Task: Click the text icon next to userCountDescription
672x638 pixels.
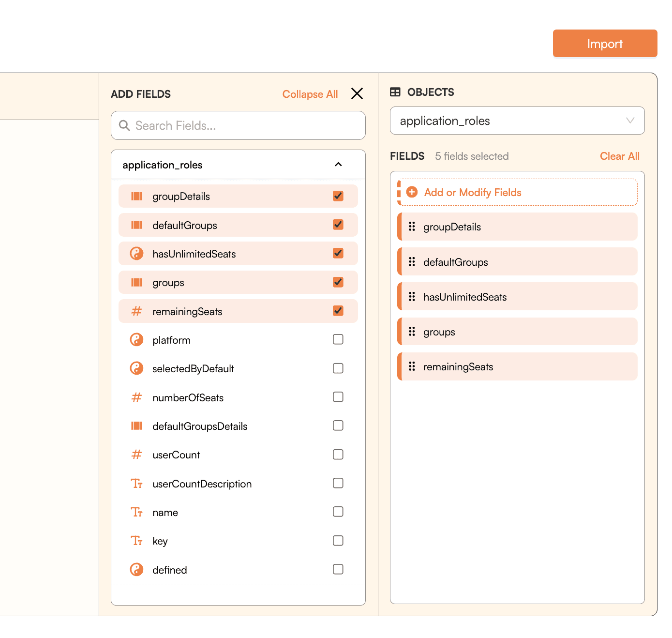Action: tap(137, 483)
